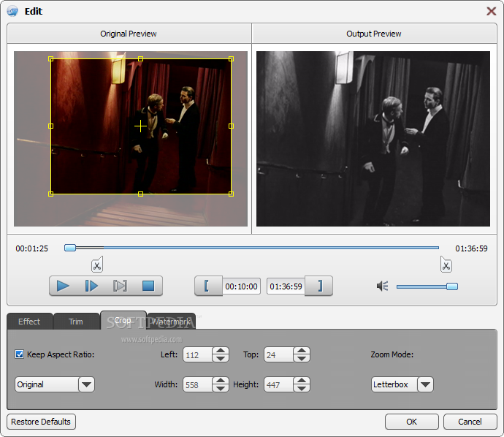Click the right-middle crop handle
Screen dimensions: 504x437
pyautogui.click(x=231, y=126)
